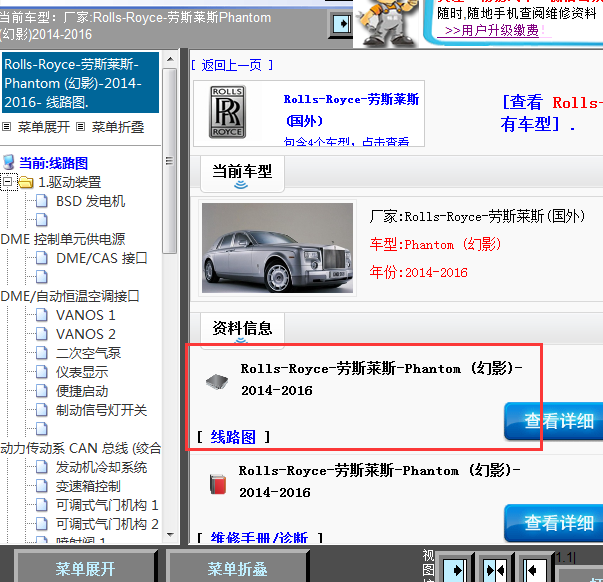Click the page icon next to 二次空气泵
This screenshot has height=582, width=603.
click(x=42, y=353)
